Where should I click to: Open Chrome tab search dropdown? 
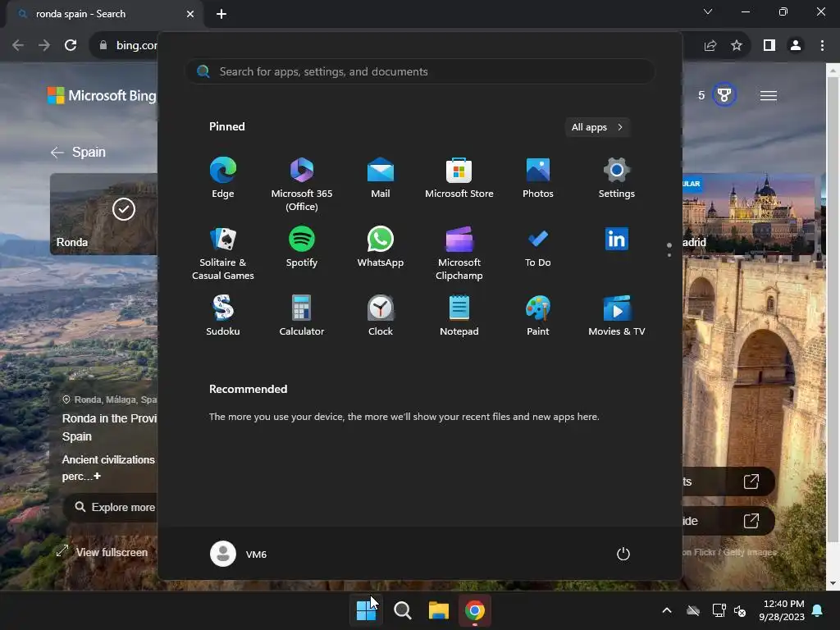[708, 11]
